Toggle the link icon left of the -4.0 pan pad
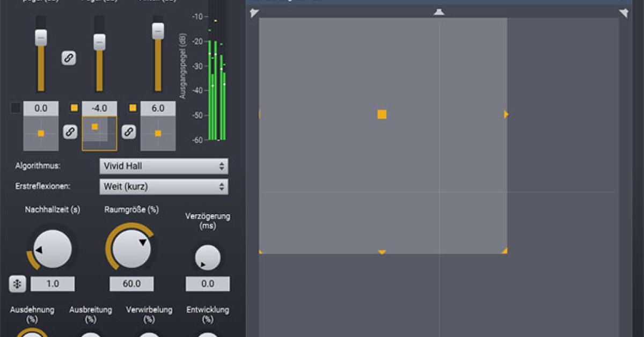Image resolution: width=644 pixels, height=337 pixels. click(x=70, y=131)
